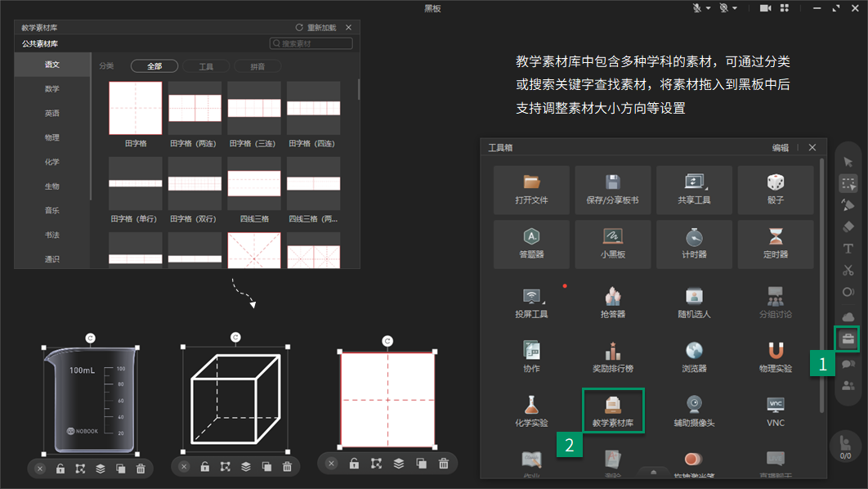Image resolution: width=868 pixels, height=489 pixels.
Task: Select the shape tool in right toolbar
Action: pos(848,292)
